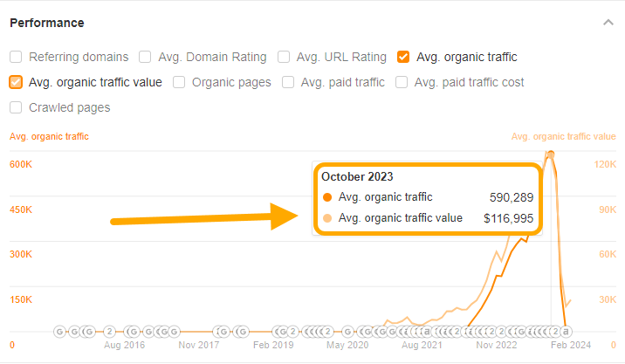Viewport: 625px width, 364px height.
Task: Collapse the Performance section chevron
Action: 608,23
